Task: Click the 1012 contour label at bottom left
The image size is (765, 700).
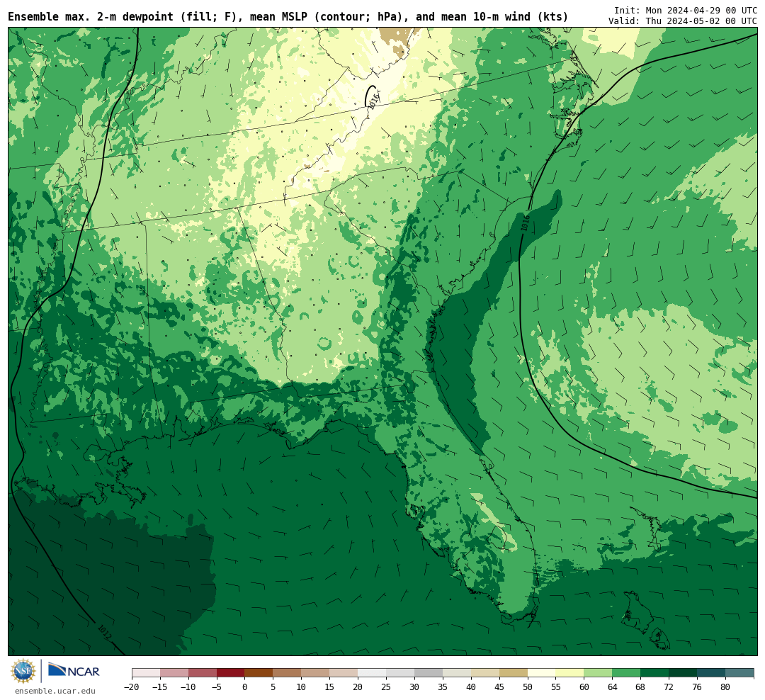Action: [x=104, y=632]
